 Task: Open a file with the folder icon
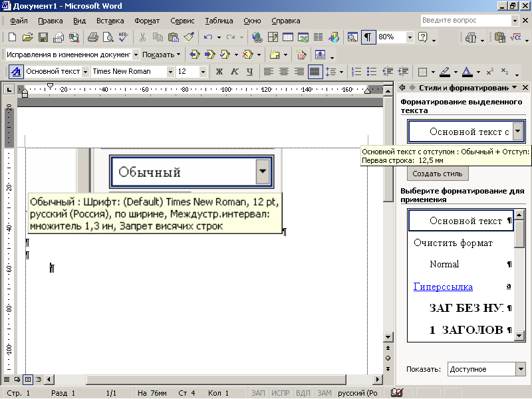[x=27, y=37]
